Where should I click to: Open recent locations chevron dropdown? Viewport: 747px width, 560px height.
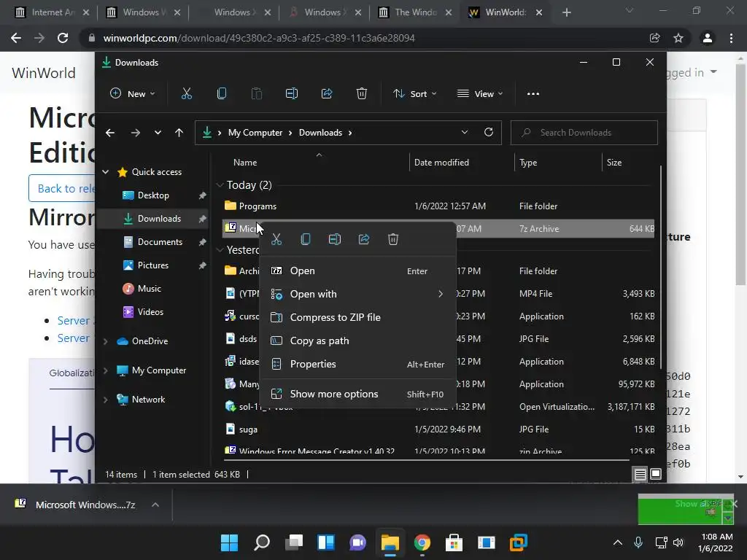158,133
